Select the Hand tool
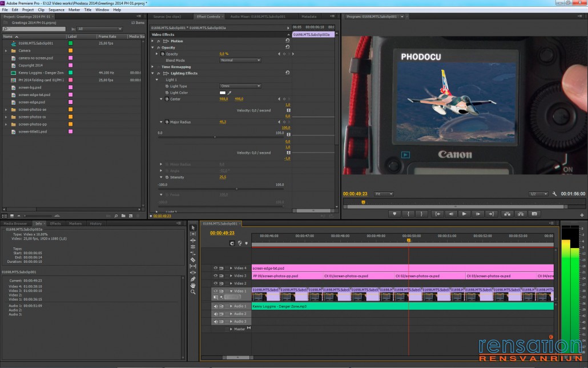The width and height of the screenshot is (588, 368). click(x=193, y=285)
